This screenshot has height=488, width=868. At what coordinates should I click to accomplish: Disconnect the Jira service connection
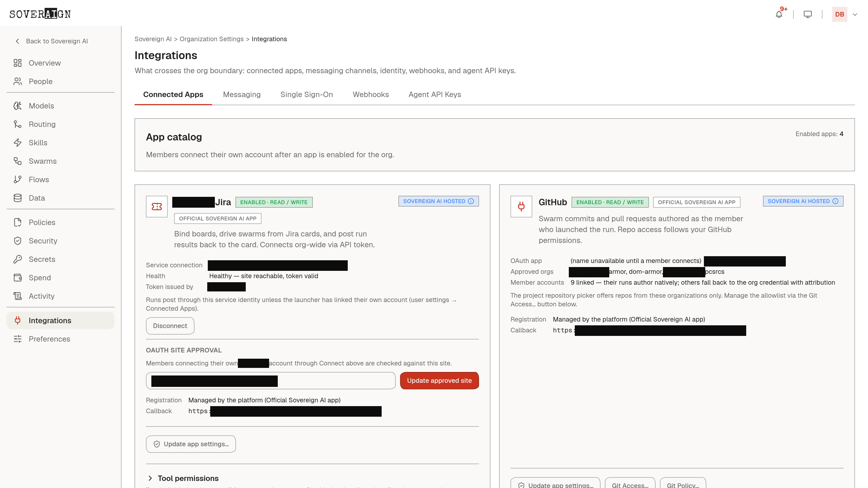[170, 326]
